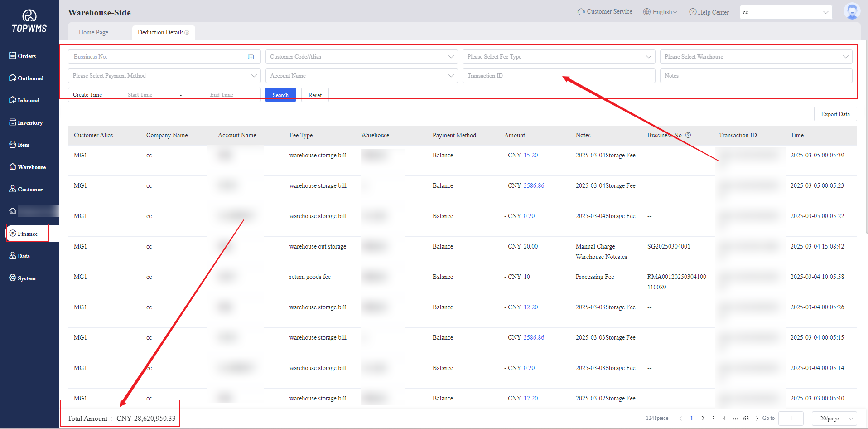Go to page 2 in pagination

(702, 418)
